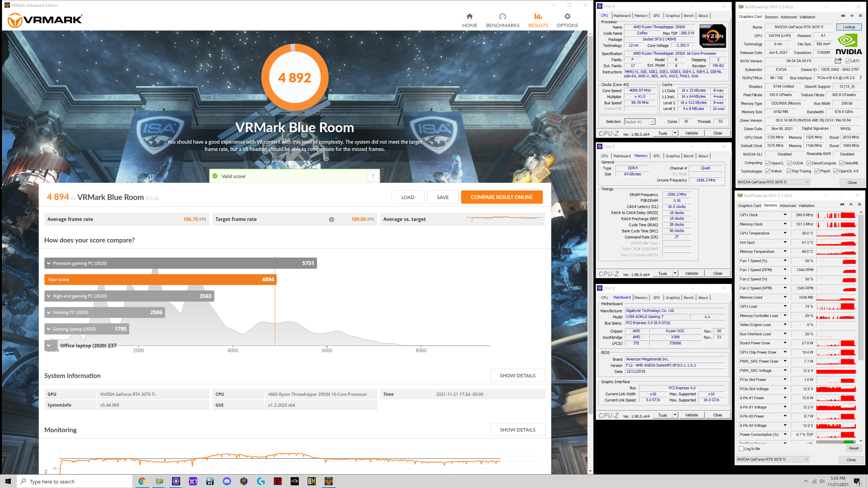Open hamburger menu in GPU-Z Graphics Card window
868x488 pixels.
(x=860, y=16)
